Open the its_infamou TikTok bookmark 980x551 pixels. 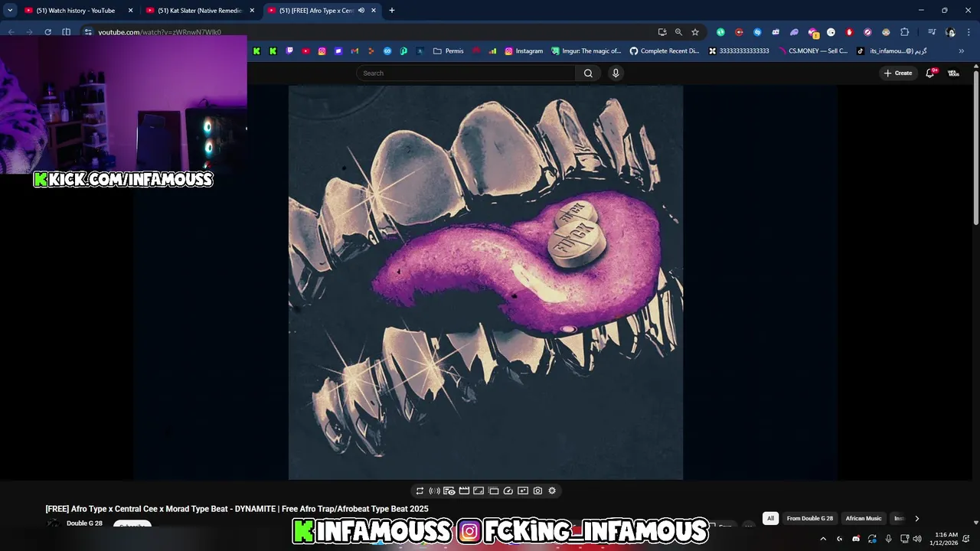coord(891,51)
